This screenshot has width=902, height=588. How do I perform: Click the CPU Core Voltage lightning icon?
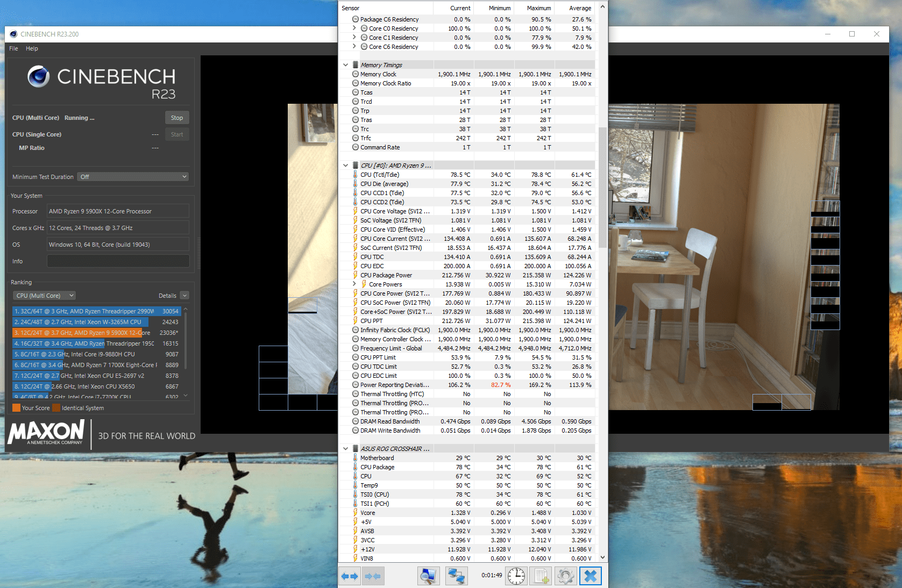click(x=355, y=211)
